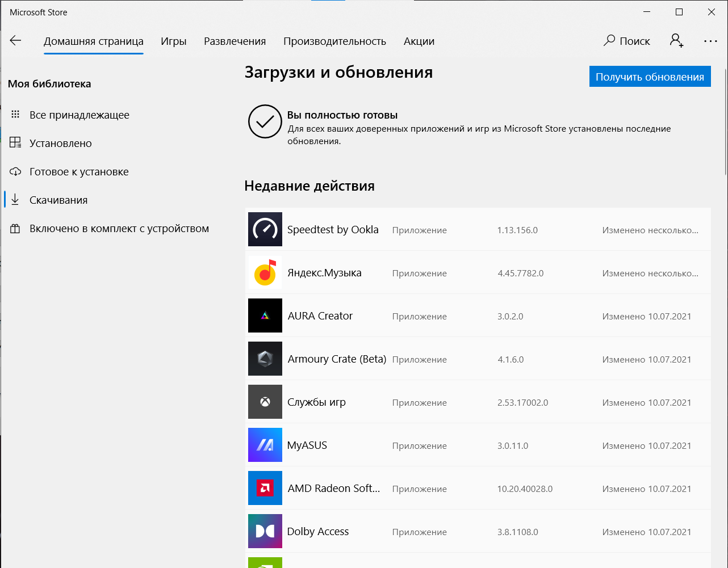Select the Dolby Access app icon
The height and width of the screenshot is (568, 728).
pyautogui.click(x=265, y=531)
